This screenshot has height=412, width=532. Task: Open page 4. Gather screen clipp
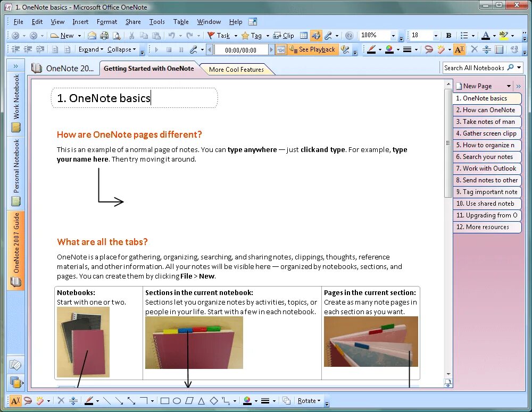click(487, 133)
